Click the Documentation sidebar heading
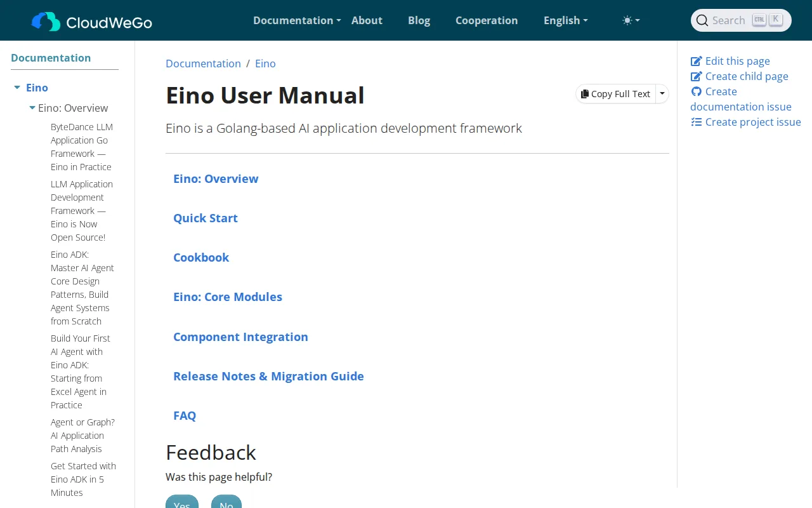The width and height of the screenshot is (812, 508). tap(51, 58)
